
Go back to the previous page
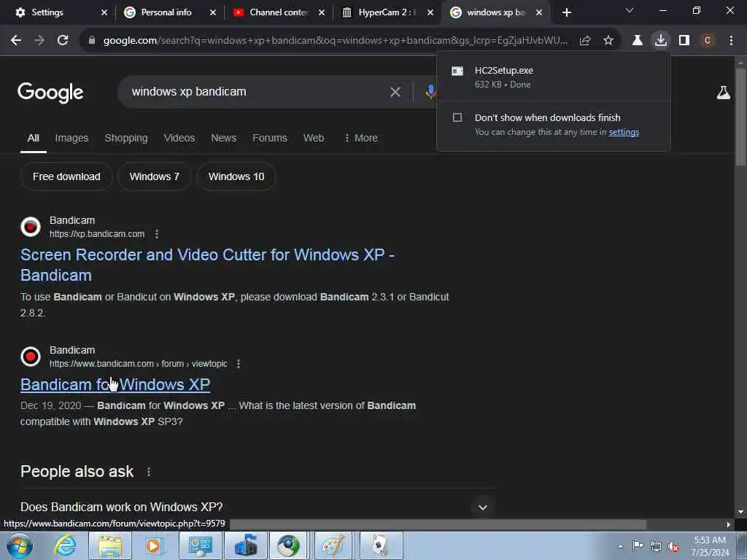[x=16, y=41]
